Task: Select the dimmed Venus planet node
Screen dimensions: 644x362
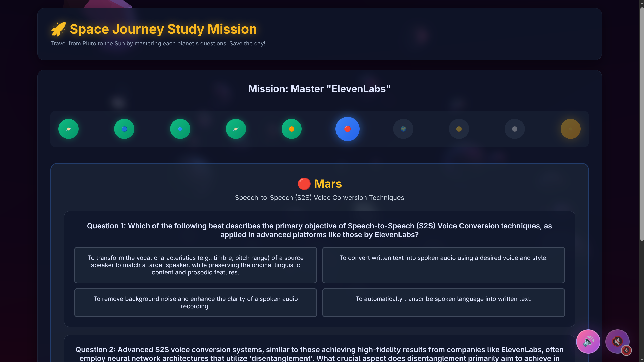Action: [459, 129]
